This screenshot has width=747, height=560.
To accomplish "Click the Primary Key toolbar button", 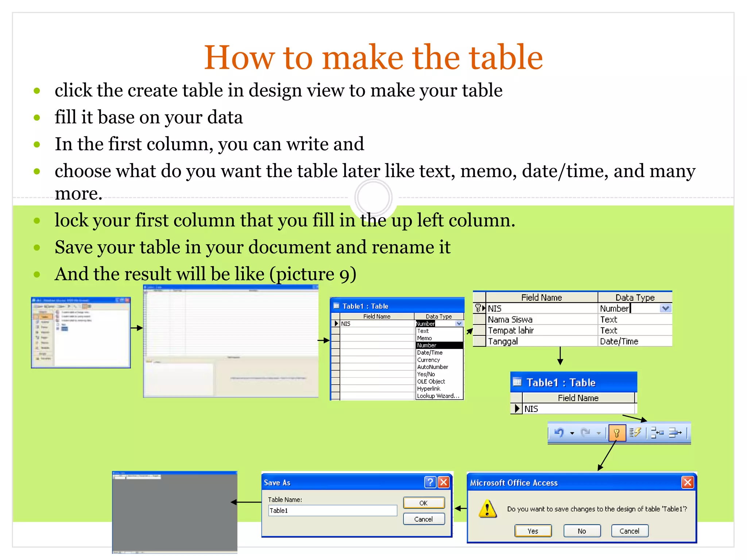I will click(617, 433).
